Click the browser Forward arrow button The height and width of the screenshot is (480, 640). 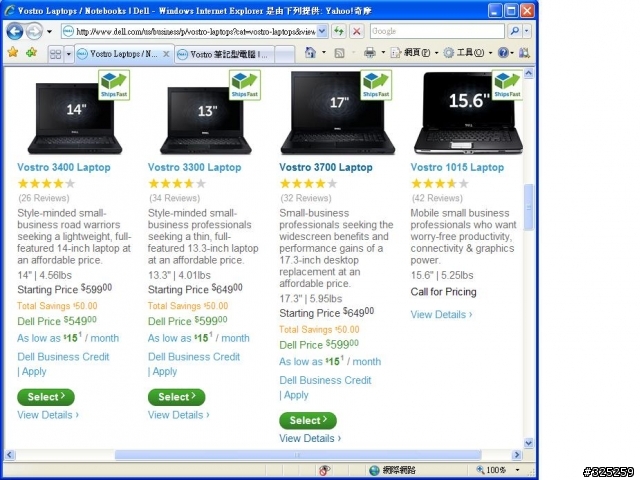click(33, 31)
